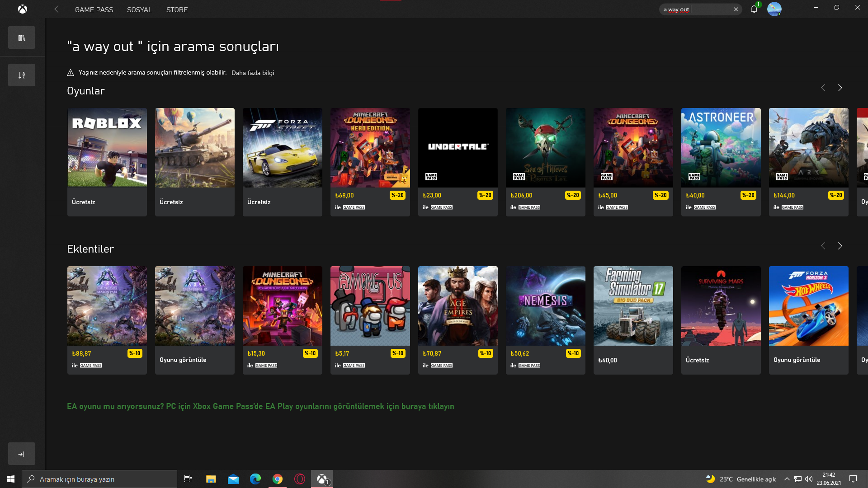868x488 pixels.
Task: Click the %-20 badge on Sea of Thieves
Action: coord(573,195)
